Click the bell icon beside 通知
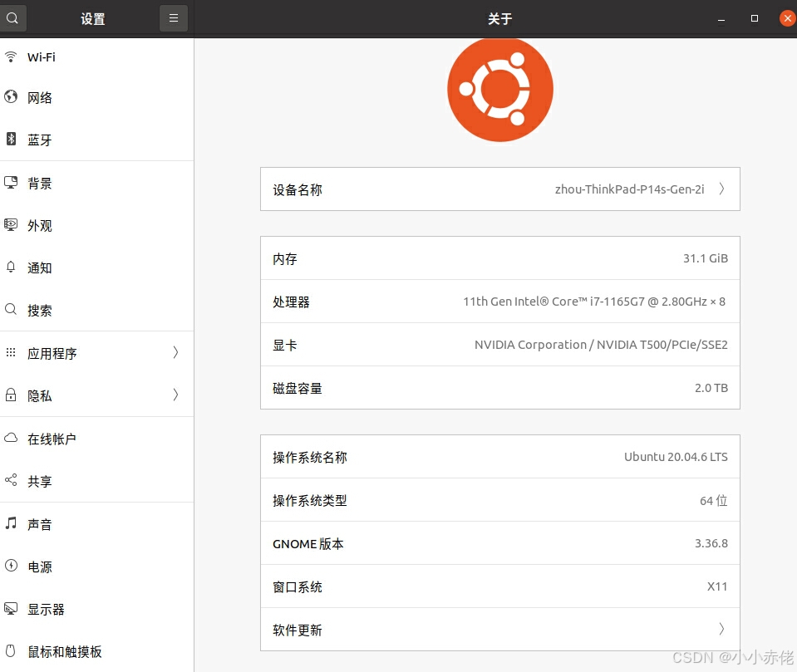797x672 pixels. [x=11, y=267]
